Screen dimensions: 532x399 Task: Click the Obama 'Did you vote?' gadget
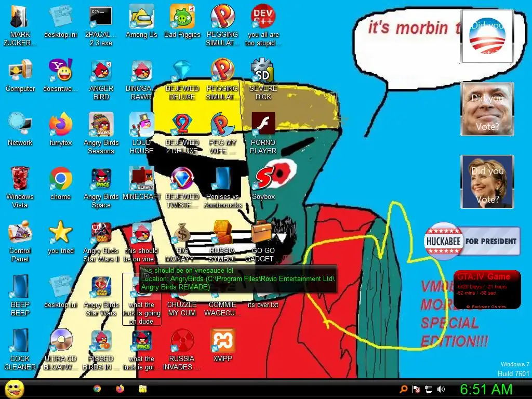[x=487, y=36]
